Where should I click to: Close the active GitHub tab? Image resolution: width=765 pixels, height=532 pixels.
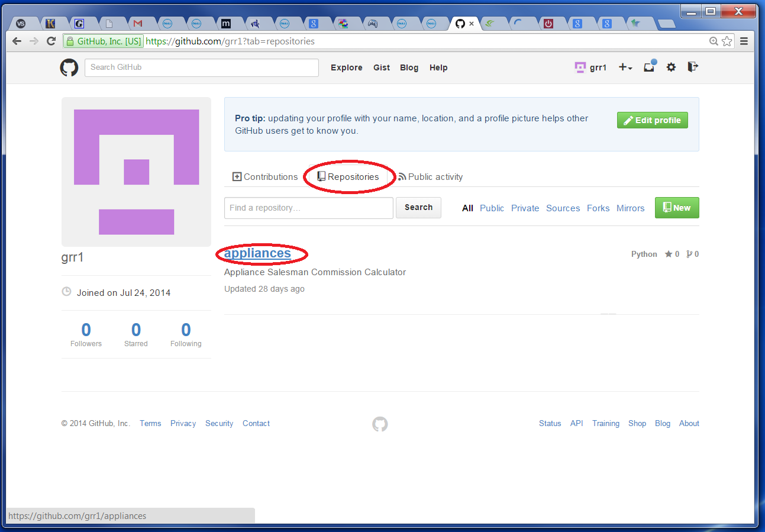coord(472,24)
